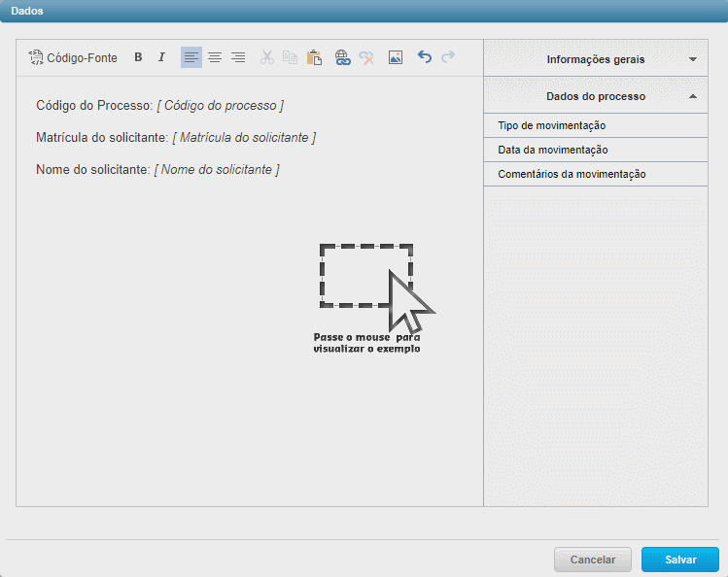This screenshot has height=577, width=728.
Task: Expand the Informações gerais section
Action: [x=595, y=59]
